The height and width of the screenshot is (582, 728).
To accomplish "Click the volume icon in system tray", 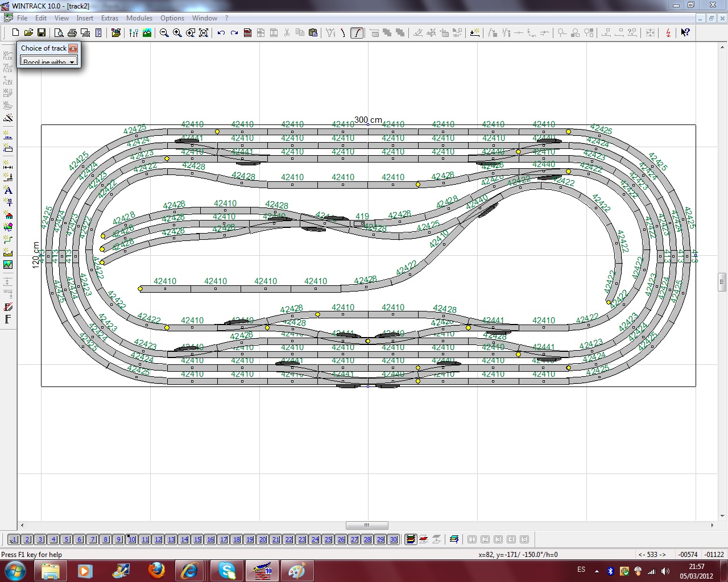I will 665,570.
